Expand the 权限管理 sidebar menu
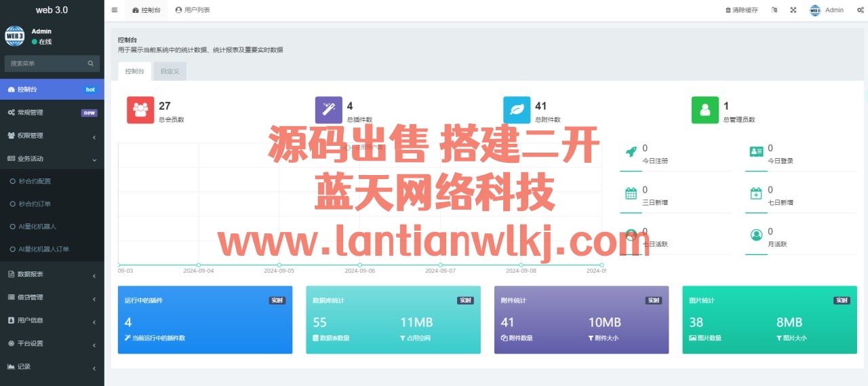 click(x=52, y=136)
